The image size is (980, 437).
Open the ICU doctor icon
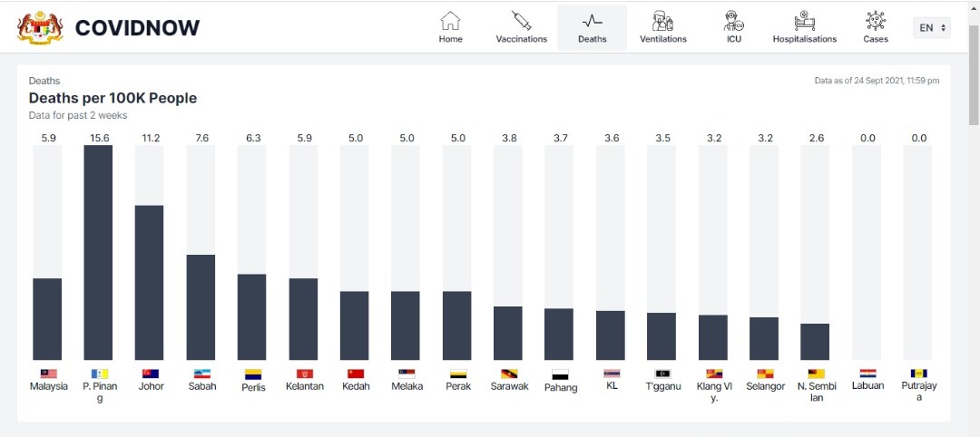tap(734, 21)
